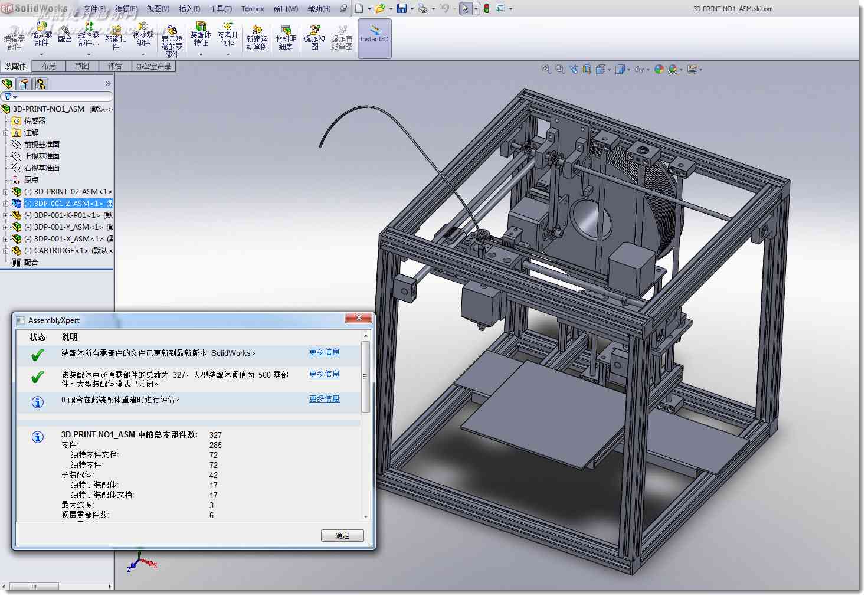Click the 确定 button in AssemblyXpert

342,535
